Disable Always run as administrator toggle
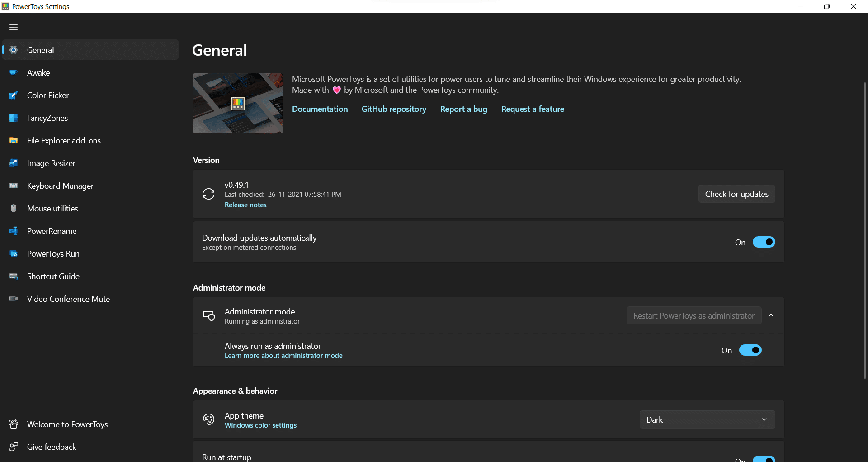868x462 pixels. (750, 350)
